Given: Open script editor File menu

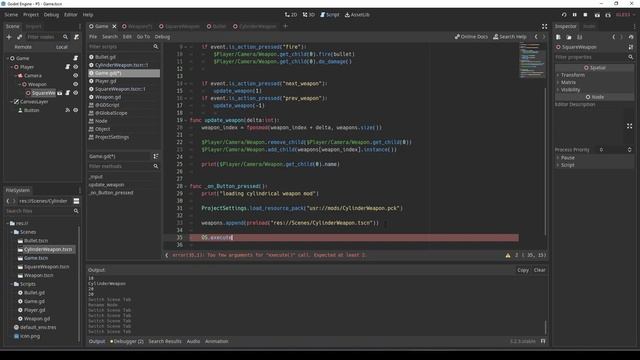Looking at the screenshot, I should pyautogui.click(x=93, y=37).
